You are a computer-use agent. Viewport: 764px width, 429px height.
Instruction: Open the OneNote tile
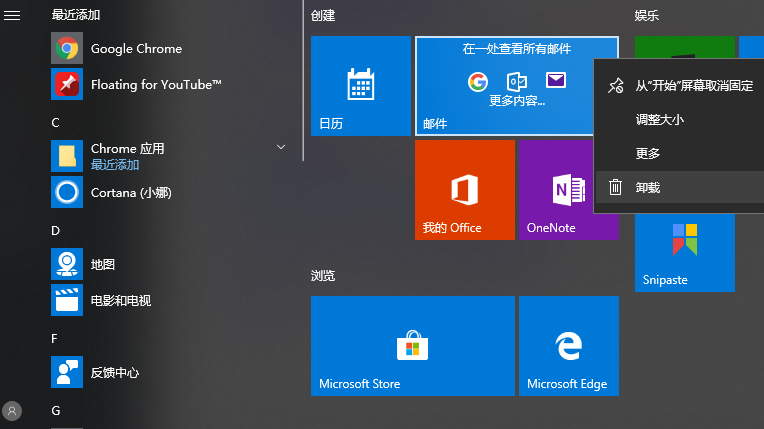click(x=556, y=190)
